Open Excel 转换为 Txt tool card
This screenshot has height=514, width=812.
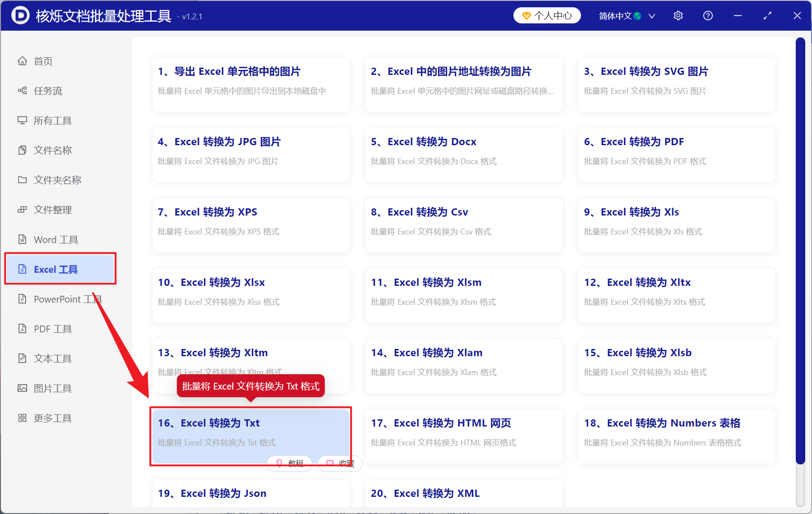(250, 431)
